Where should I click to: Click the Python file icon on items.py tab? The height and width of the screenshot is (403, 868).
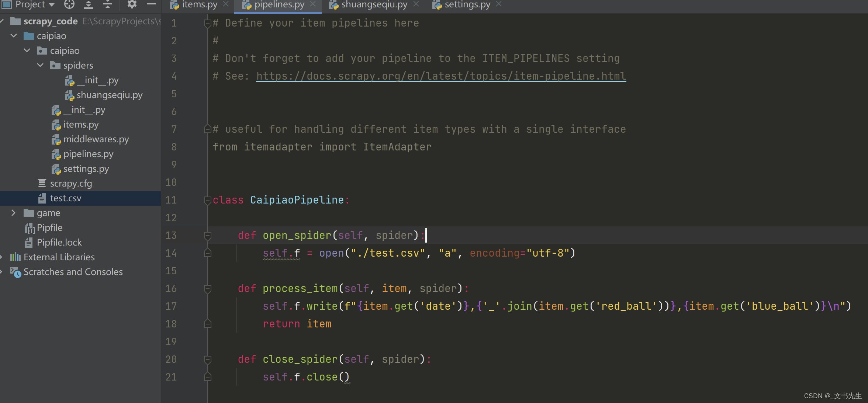pos(174,5)
